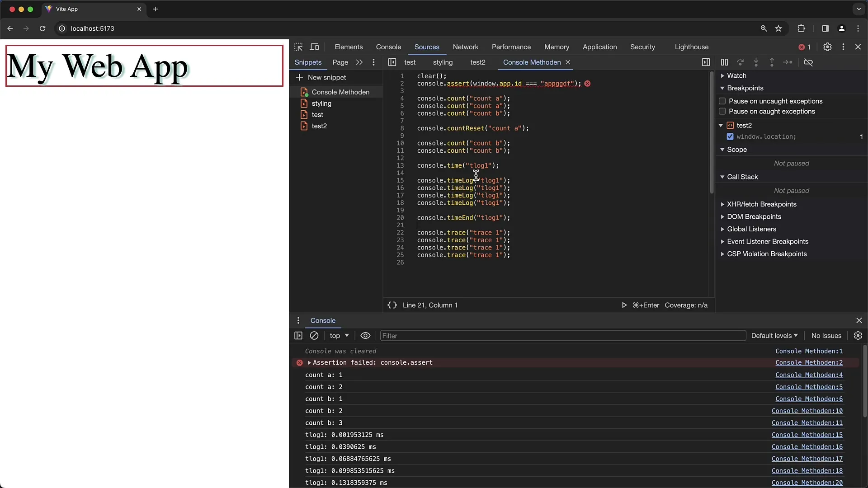Select the Console Methoden tab
868x488 pixels.
[x=531, y=62]
